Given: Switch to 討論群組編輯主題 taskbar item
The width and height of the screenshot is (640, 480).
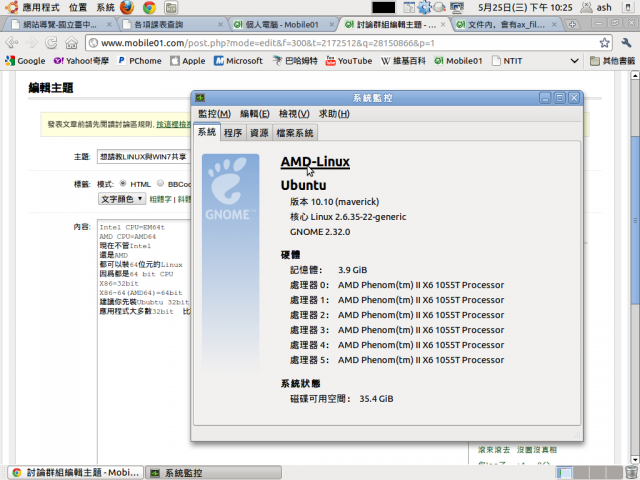Looking at the screenshot, I should [76, 473].
